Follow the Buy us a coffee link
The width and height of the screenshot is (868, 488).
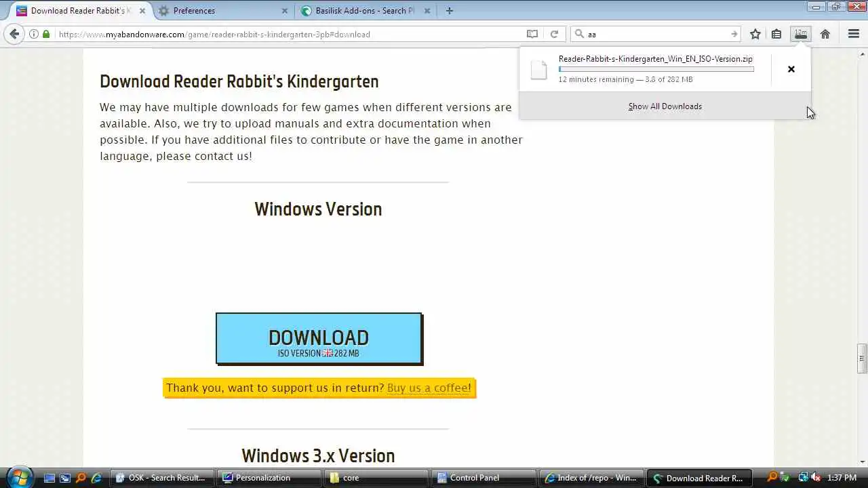(429, 388)
